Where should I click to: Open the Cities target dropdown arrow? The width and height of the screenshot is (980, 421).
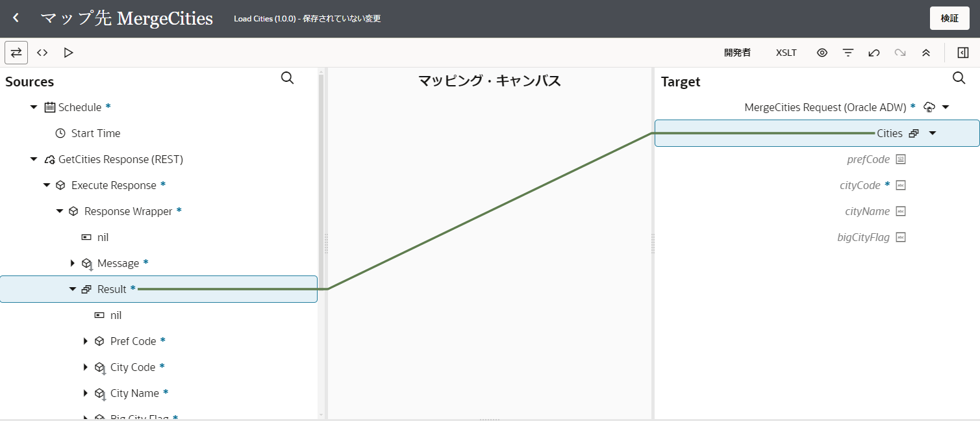tap(933, 133)
